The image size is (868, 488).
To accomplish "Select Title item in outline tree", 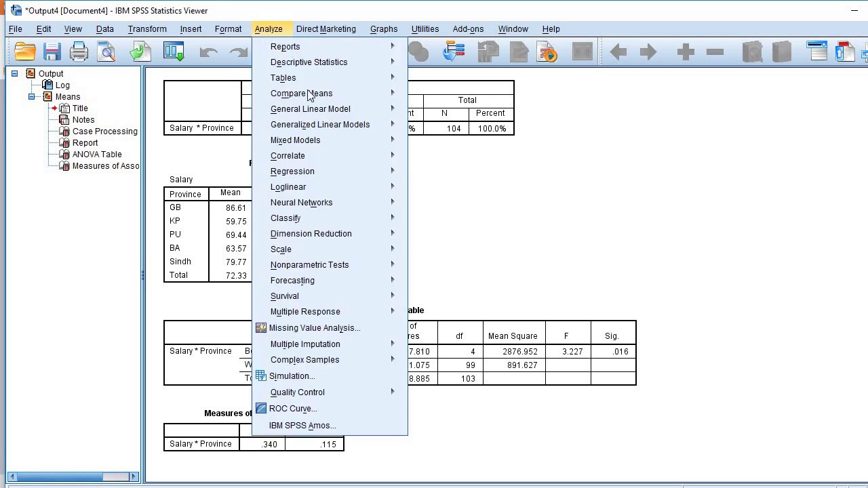I will [x=80, y=108].
